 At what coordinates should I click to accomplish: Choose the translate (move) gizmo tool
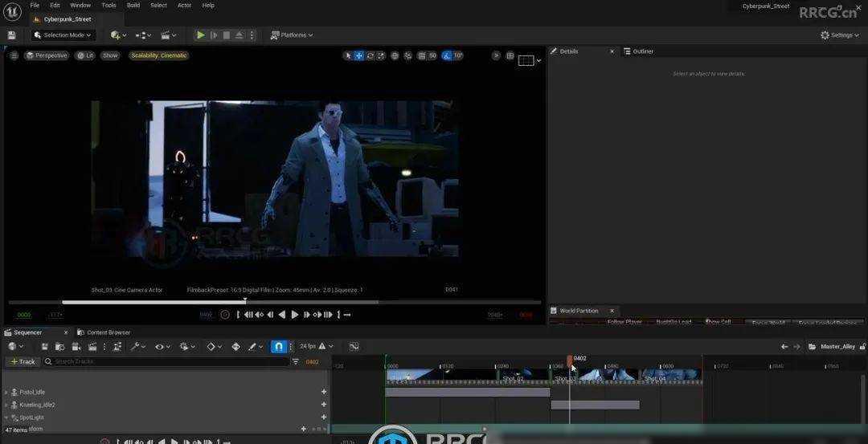pyautogui.click(x=358, y=56)
